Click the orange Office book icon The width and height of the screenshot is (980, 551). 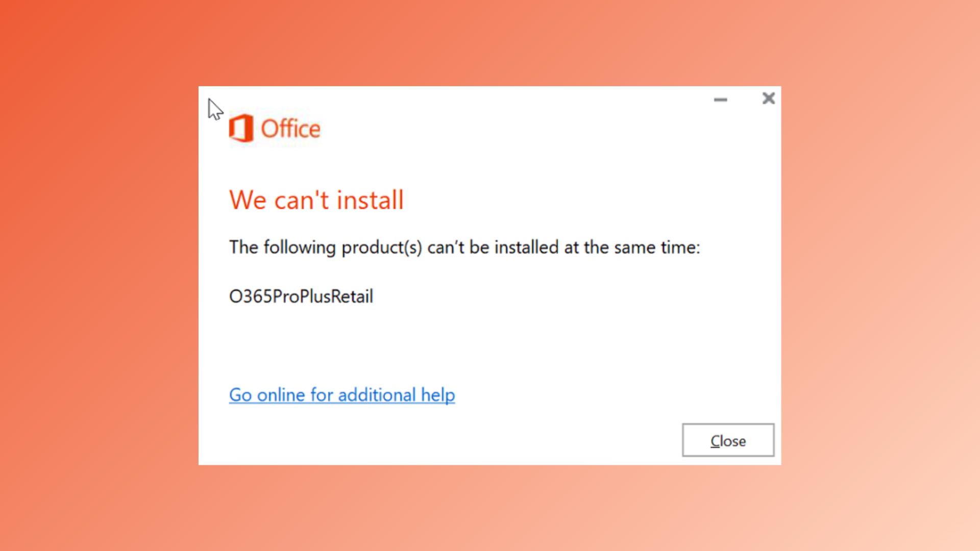[240, 129]
